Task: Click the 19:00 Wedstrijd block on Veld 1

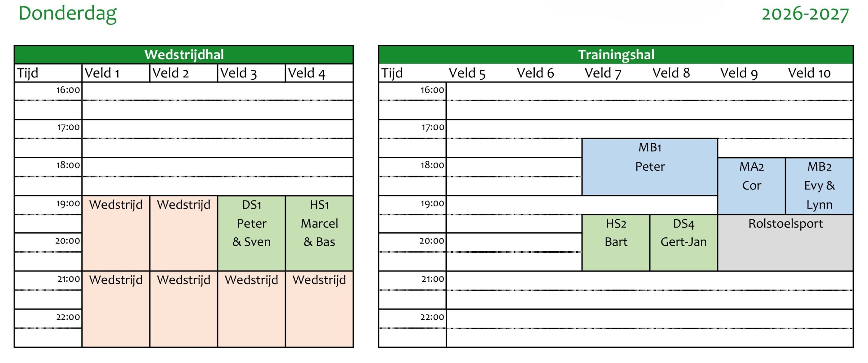Action: coord(116,233)
